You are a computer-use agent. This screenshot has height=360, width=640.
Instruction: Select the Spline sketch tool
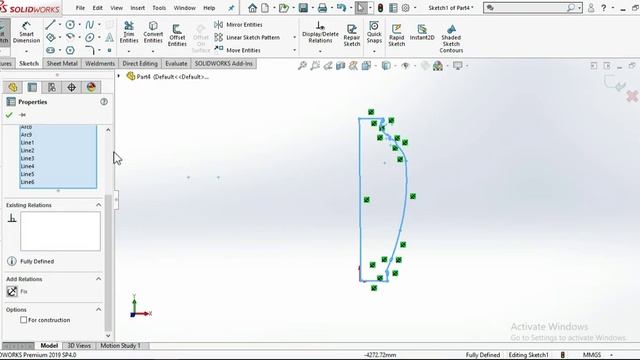[90, 25]
